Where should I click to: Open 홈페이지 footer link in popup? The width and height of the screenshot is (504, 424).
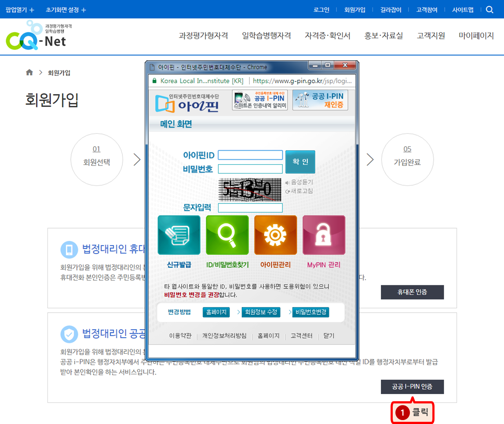tap(269, 336)
